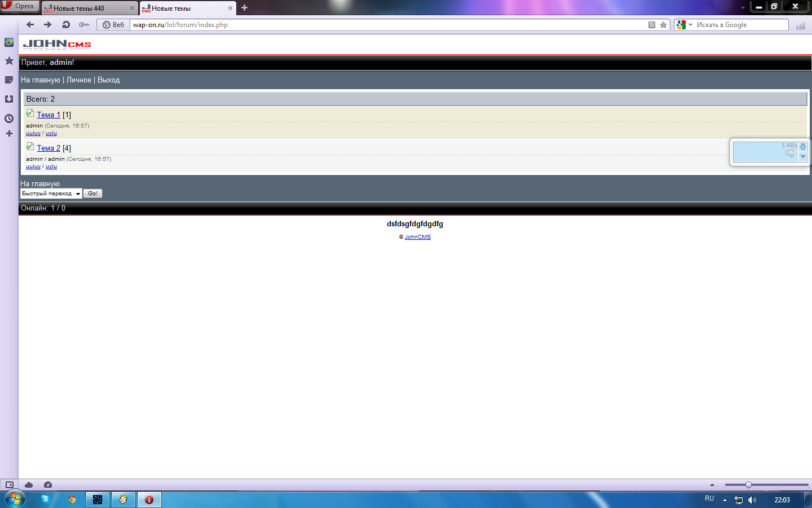Viewport: 812px width, 508px height.
Task: Close the "Новые темы 440" tab
Action: point(132,8)
